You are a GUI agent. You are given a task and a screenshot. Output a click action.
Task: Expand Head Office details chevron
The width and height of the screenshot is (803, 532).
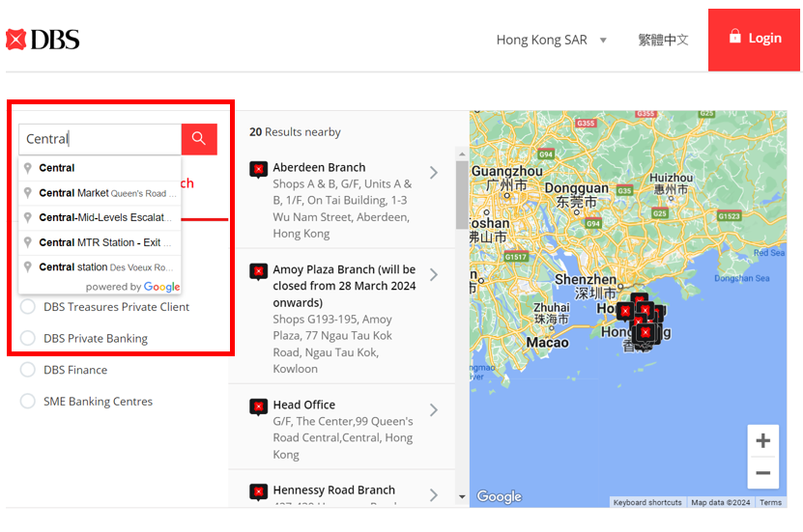pos(434,410)
